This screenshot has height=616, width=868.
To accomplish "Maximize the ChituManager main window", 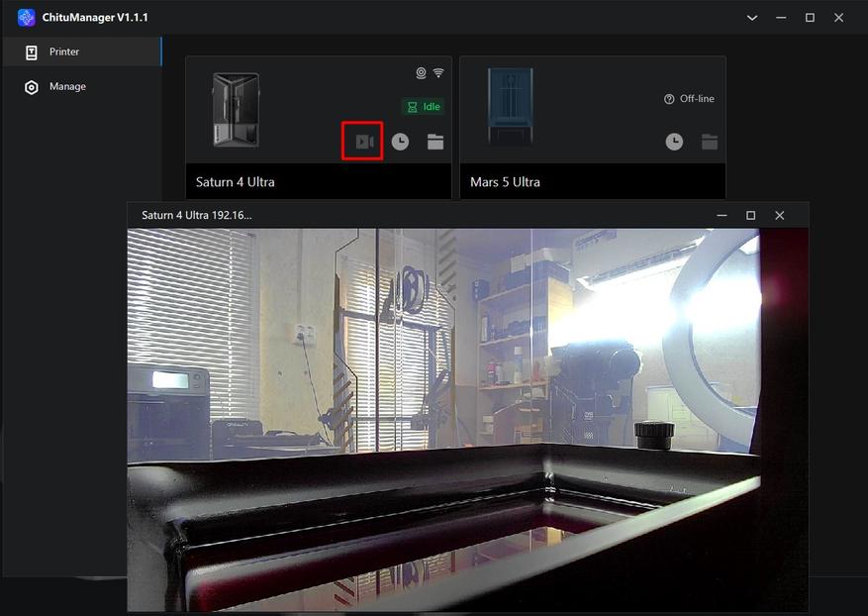I will tap(810, 18).
